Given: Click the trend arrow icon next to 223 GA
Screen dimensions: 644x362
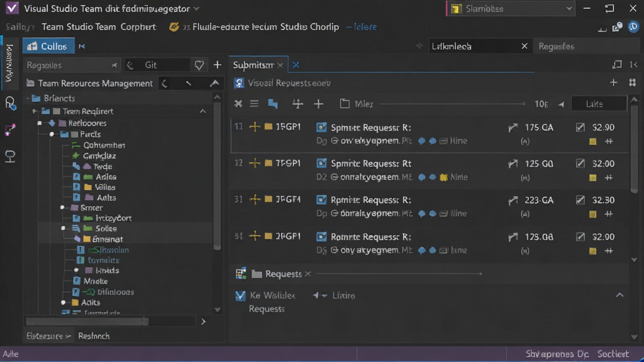Looking at the screenshot, I should (513, 200).
